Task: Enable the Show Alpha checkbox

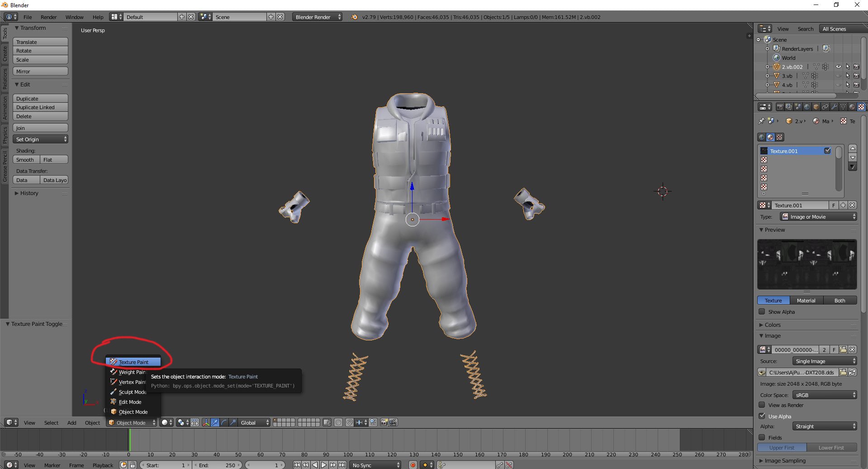Action: [x=762, y=312]
